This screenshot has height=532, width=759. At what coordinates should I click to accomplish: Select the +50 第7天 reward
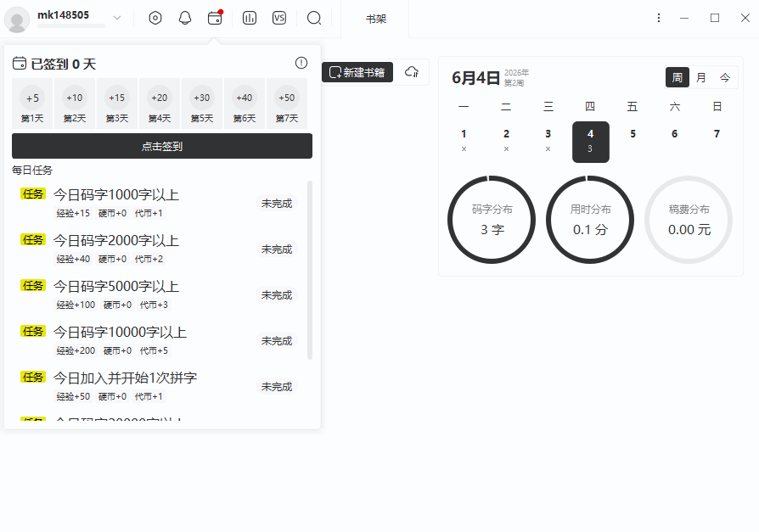point(287,104)
